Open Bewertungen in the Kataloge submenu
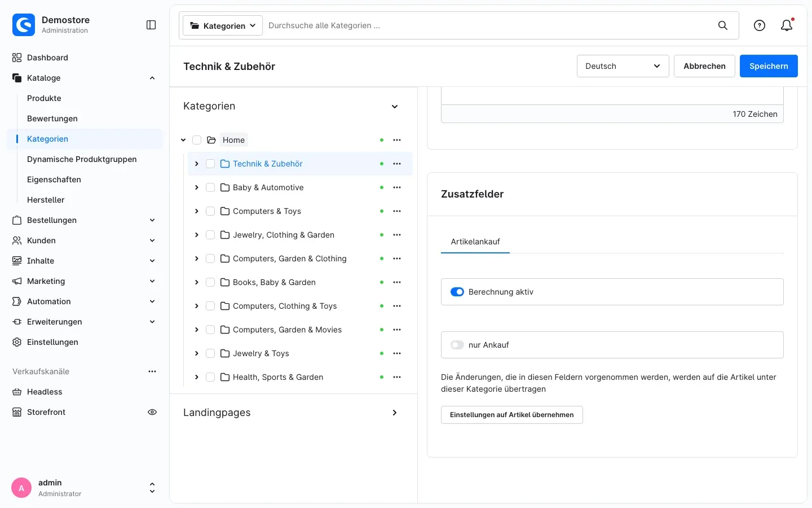The image size is (812, 508). 52,119
